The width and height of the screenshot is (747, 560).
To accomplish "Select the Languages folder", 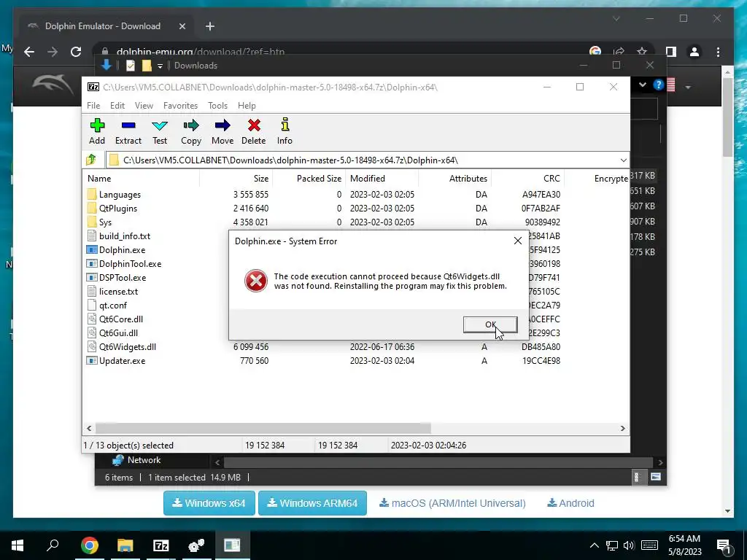I will pyautogui.click(x=120, y=194).
